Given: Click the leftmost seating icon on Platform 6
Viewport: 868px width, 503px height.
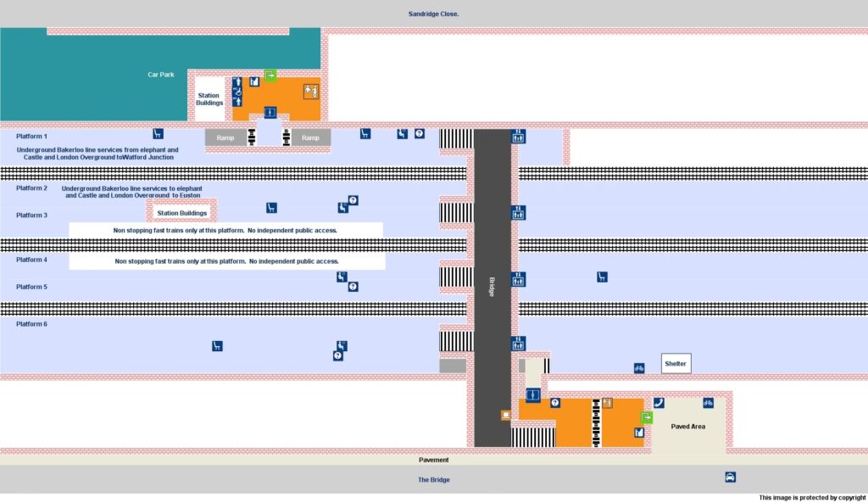Looking at the screenshot, I should coord(217,345).
